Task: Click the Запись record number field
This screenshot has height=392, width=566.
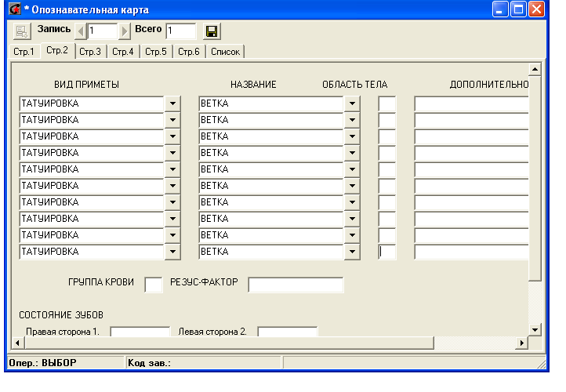Action: click(x=103, y=31)
